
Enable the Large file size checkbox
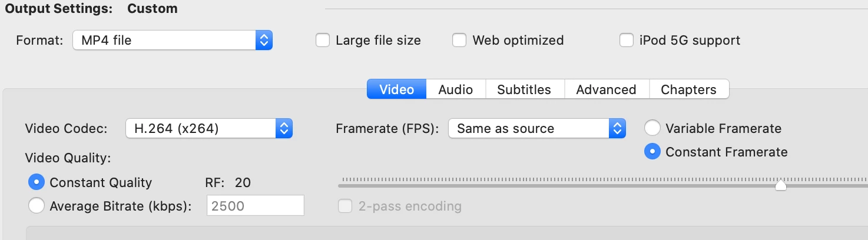pyautogui.click(x=323, y=41)
